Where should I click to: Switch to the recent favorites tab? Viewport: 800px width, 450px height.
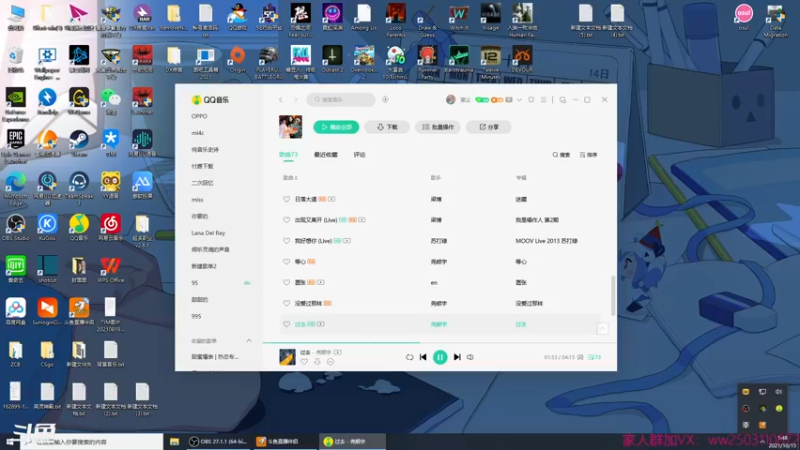tap(326, 155)
